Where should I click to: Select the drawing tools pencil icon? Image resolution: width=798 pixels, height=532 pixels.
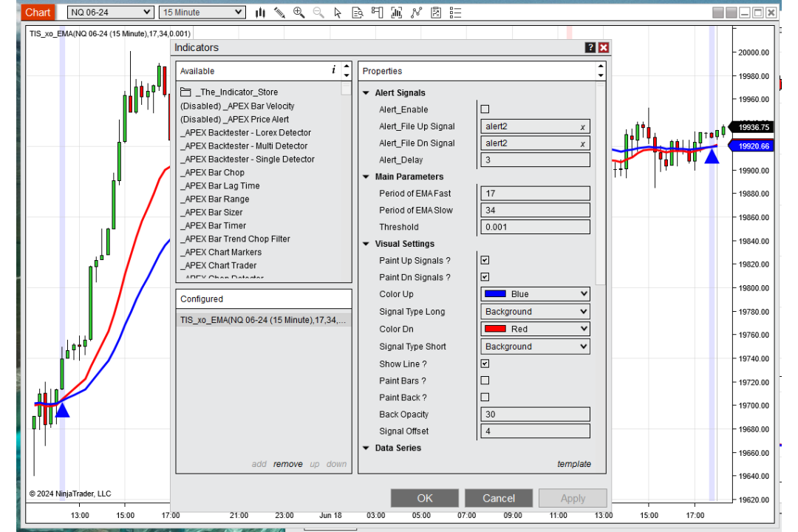pos(279,13)
